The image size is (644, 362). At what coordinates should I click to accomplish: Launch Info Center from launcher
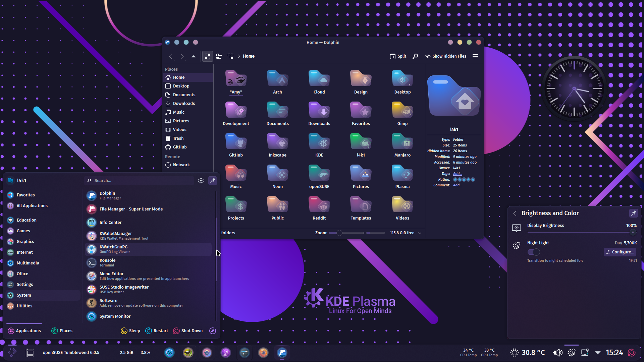tap(149, 223)
